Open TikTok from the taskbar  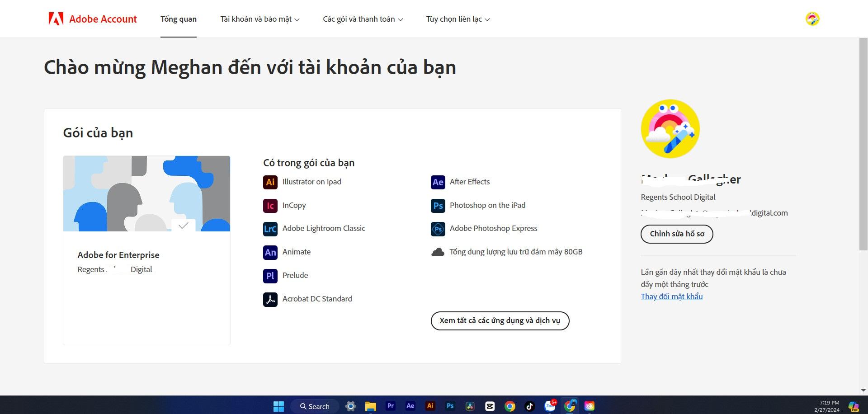point(530,406)
